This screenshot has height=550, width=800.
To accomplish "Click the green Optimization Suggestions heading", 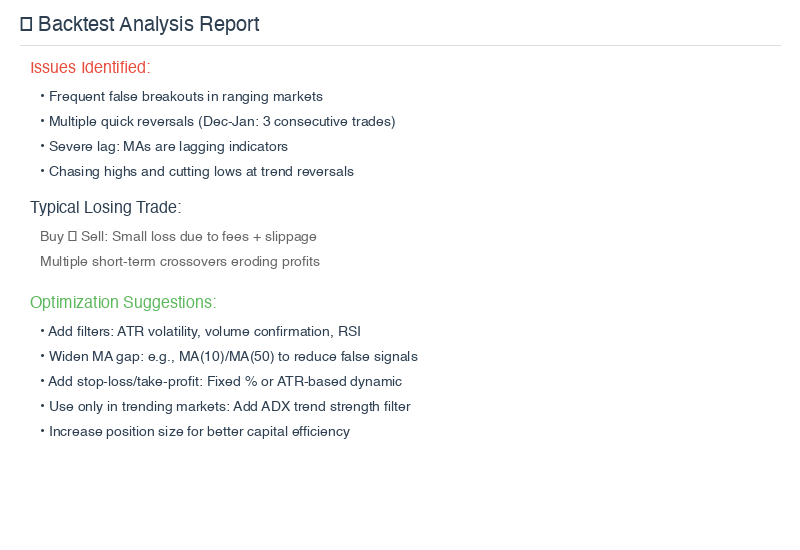I will pyautogui.click(x=123, y=303).
